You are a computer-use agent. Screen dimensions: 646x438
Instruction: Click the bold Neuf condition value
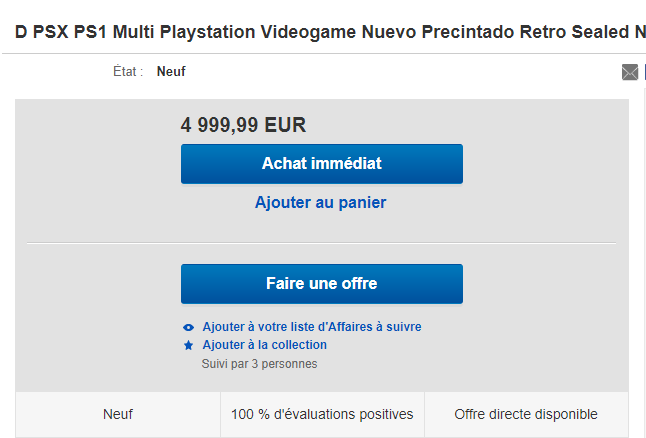(x=171, y=72)
